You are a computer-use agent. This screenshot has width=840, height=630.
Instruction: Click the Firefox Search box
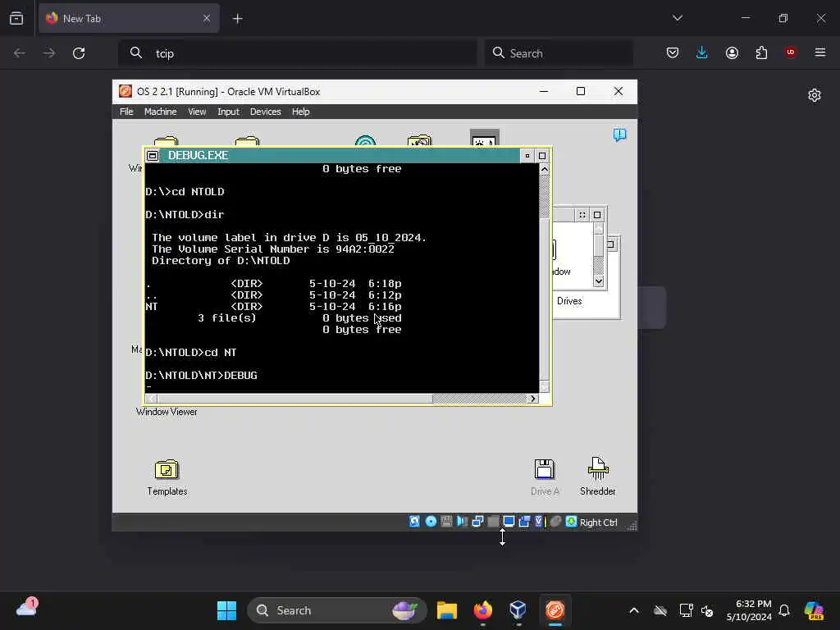click(x=559, y=53)
